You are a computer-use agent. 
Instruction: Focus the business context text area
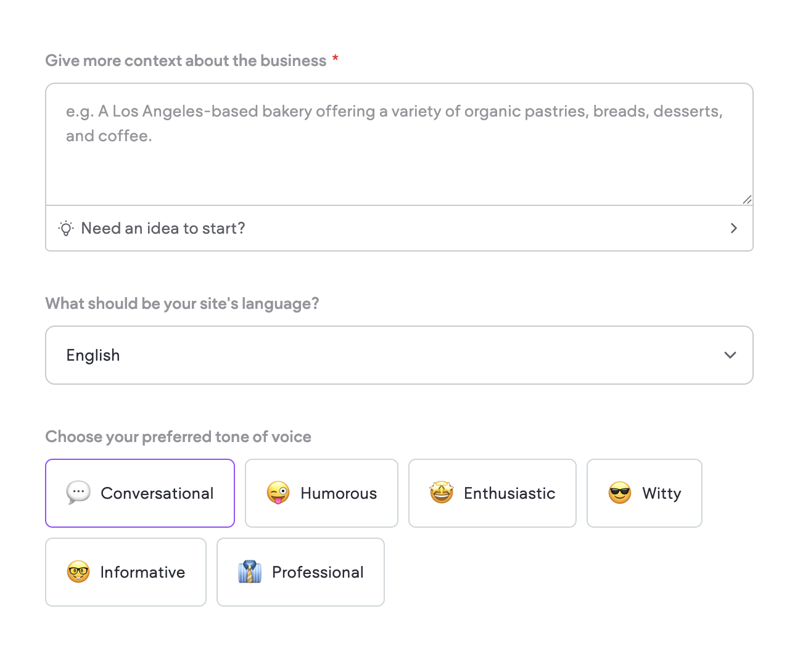399,144
